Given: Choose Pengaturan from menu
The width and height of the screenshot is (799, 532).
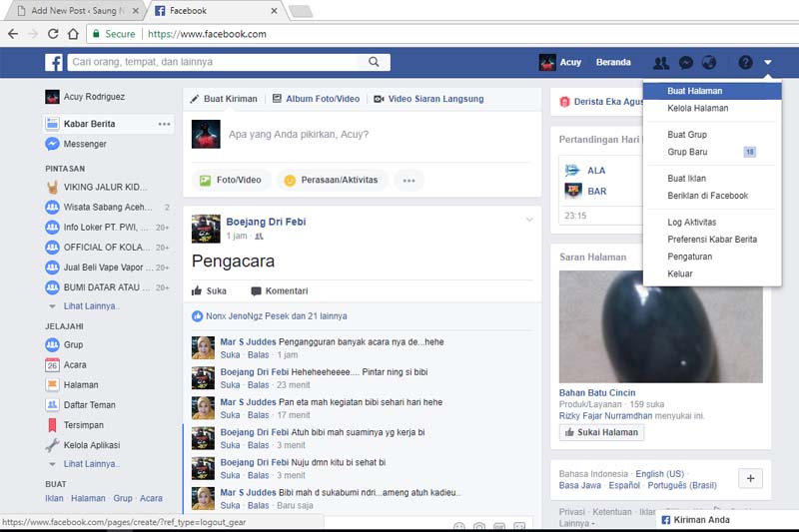Looking at the screenshot, I should click(712, 257).
